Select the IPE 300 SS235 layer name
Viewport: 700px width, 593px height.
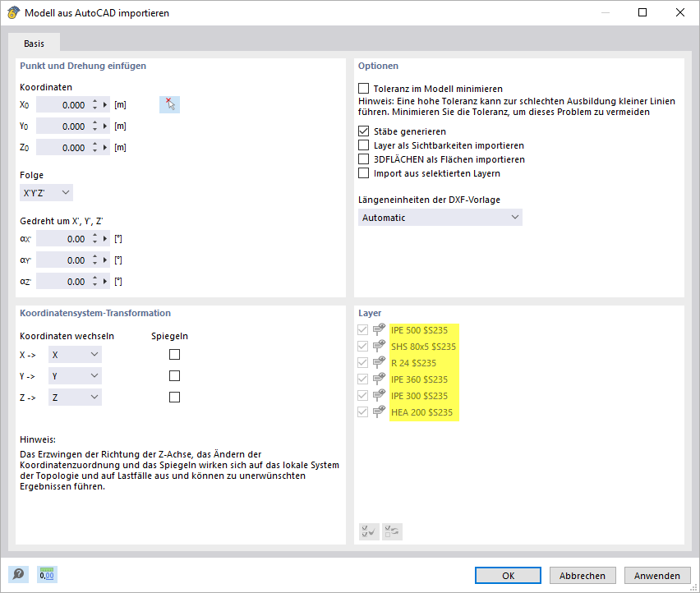click(x=419, y=396)
